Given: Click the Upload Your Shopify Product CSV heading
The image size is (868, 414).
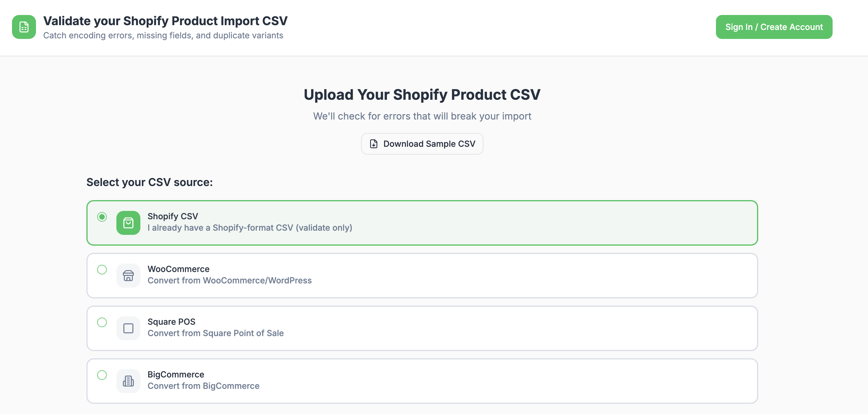Looking at the screenshot, I should (x=422, y=95).
